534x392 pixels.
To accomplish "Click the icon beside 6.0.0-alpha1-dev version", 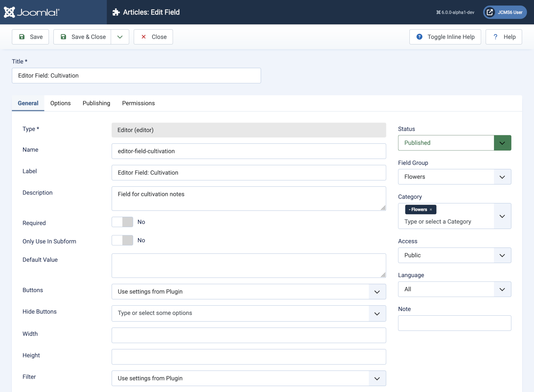I will [x=438, y=12].
